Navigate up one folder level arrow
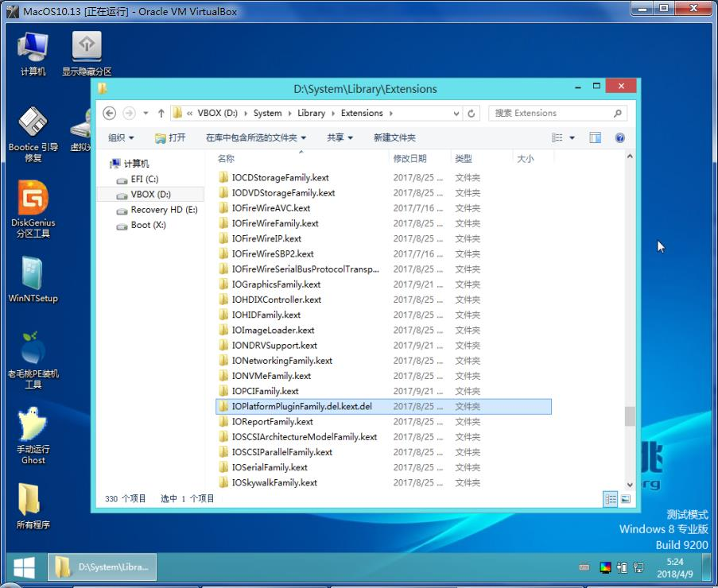The height and width of the screenshot is (588, 718). [161, 113]
